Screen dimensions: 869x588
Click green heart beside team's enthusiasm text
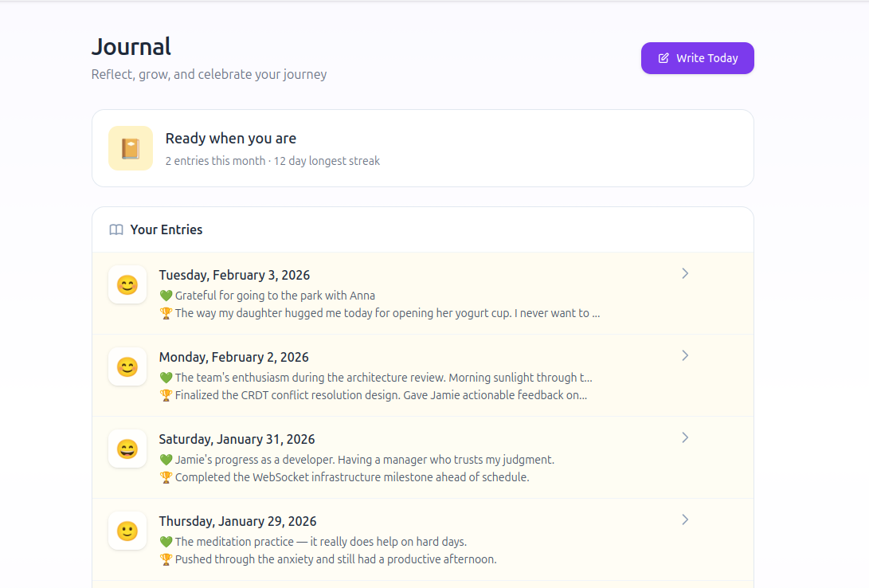tap(166, 378)
